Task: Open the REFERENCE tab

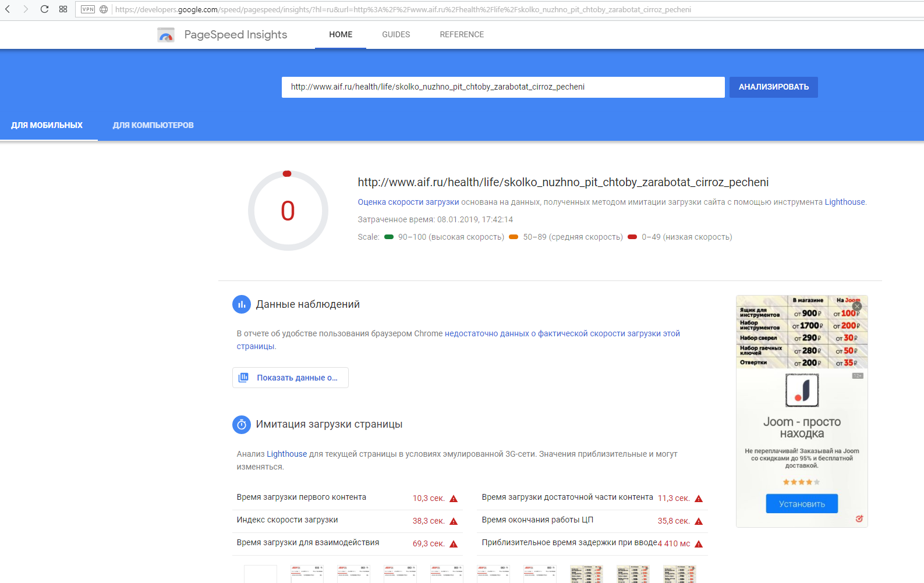Action: point(462,35)
